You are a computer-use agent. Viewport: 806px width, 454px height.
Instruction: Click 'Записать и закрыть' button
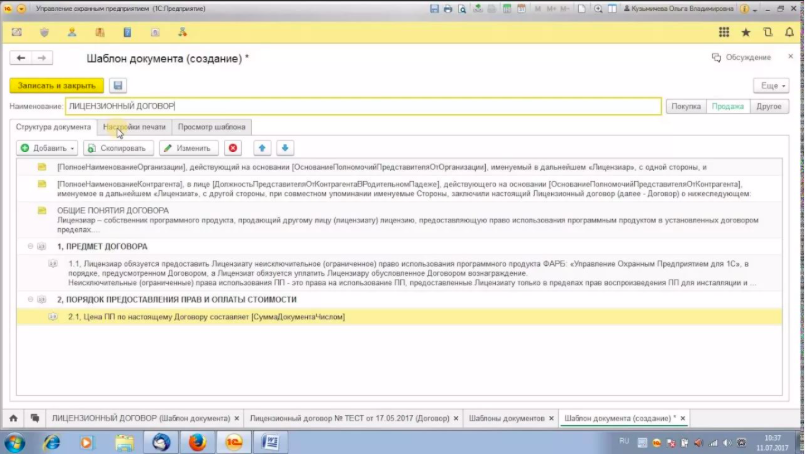[x=57, y=85]
